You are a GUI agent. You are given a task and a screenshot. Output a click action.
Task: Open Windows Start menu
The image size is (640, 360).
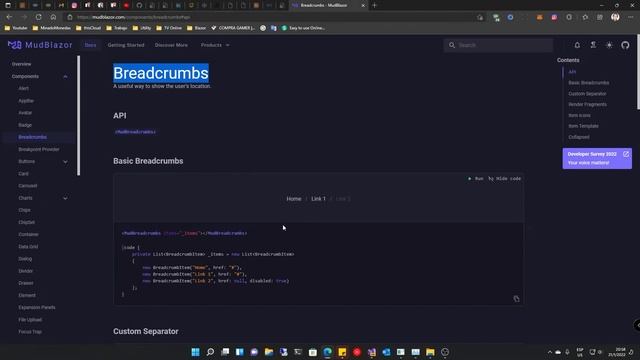point(196,352)
